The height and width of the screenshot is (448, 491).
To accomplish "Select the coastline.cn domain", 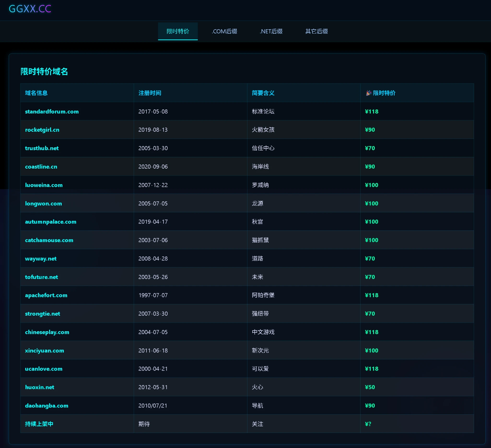I will click(41, 166).
